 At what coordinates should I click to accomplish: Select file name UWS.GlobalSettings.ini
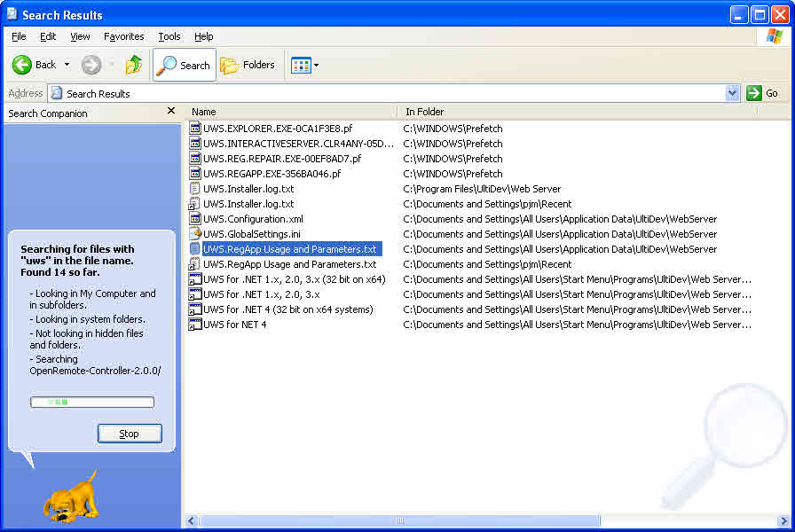[x=252, y=234]
